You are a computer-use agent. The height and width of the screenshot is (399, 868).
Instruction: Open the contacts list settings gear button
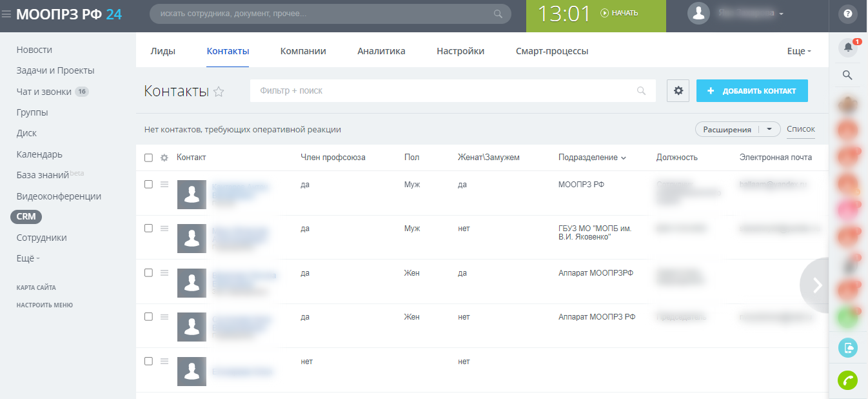pos(678,91)
